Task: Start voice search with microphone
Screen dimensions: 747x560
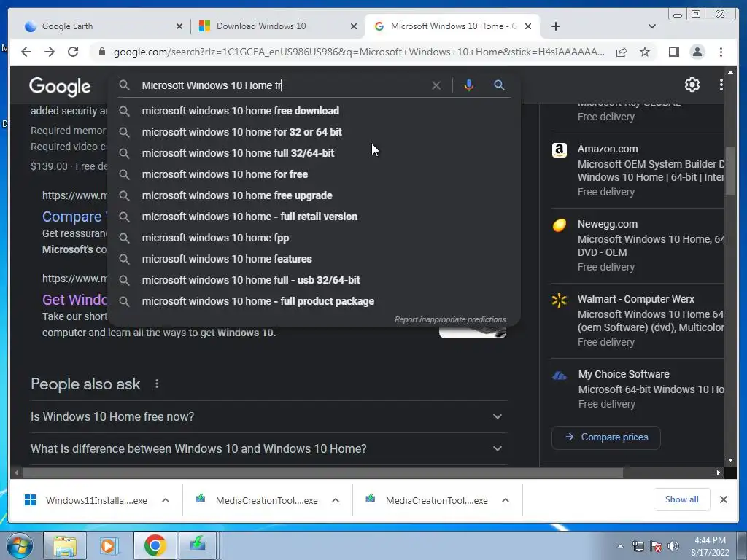Action: tap(469, 85)
